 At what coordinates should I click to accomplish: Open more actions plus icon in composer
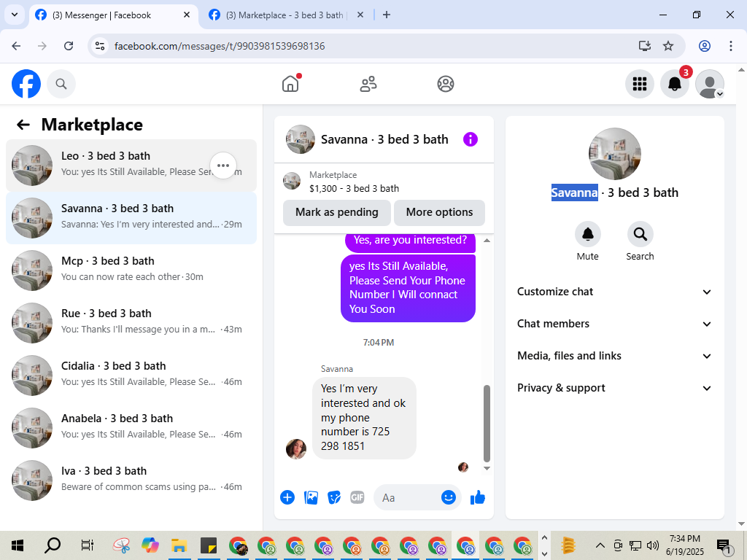point(287,497)
